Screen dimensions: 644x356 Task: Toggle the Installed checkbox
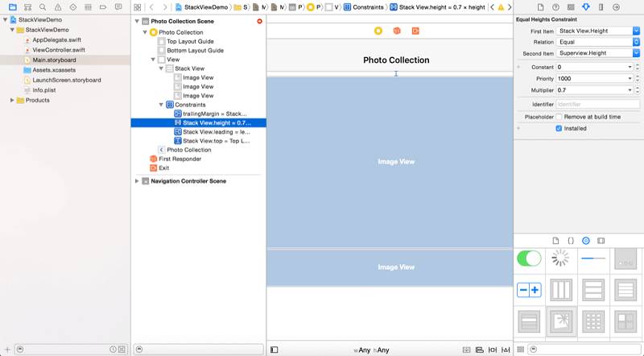pos(559,128)
